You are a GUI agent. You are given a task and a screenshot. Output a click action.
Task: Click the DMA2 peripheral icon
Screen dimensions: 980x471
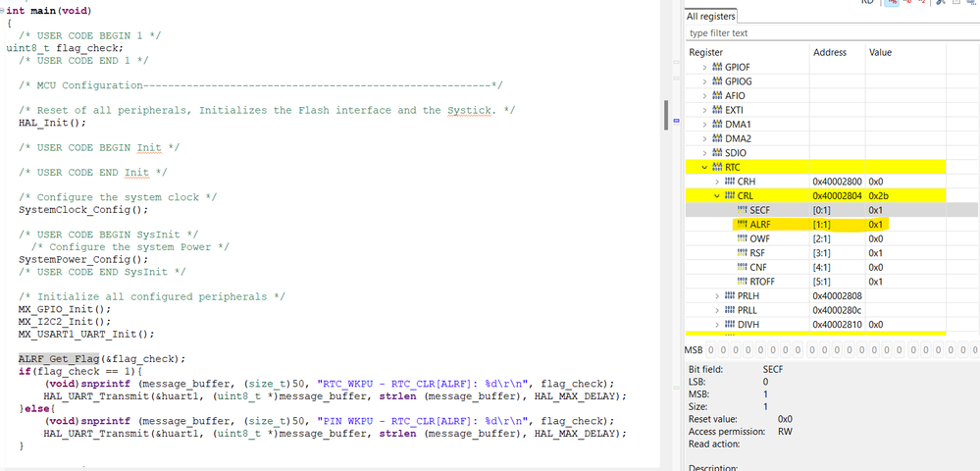[x=717, y=139]
